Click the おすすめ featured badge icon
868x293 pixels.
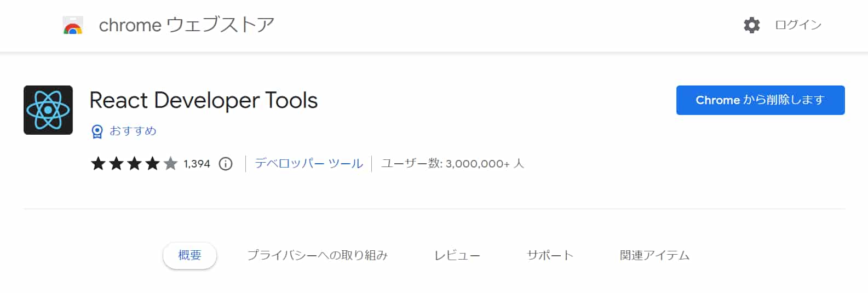pos(97,131)
